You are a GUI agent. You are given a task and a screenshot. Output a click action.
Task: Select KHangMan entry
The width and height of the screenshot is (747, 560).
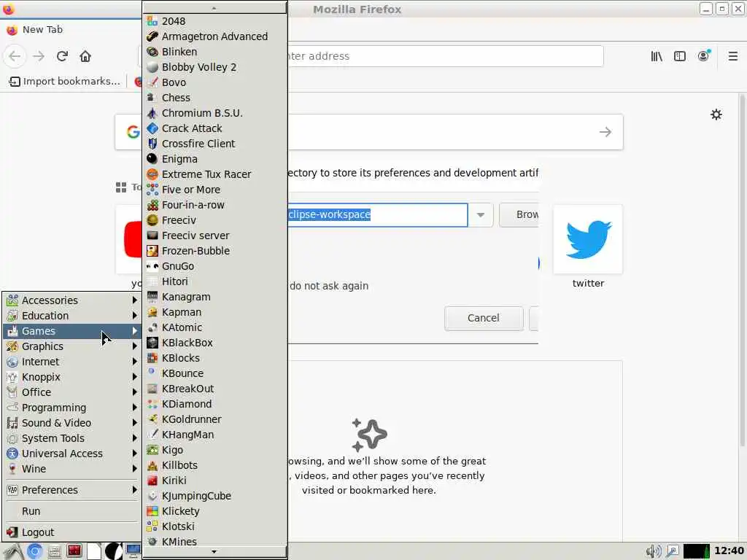click(215, 435)
